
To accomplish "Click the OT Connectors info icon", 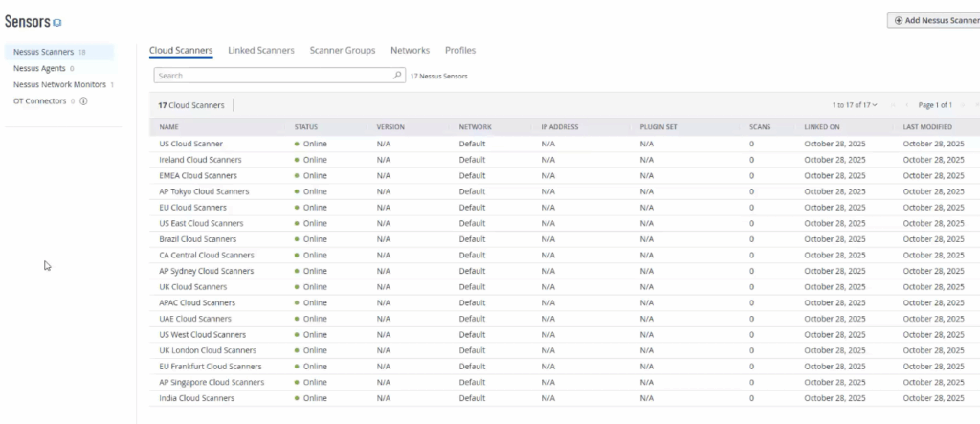I will [84, 100].
